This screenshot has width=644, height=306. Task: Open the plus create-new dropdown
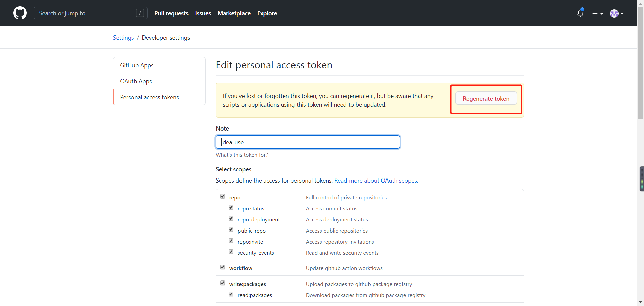pos(597,13)
